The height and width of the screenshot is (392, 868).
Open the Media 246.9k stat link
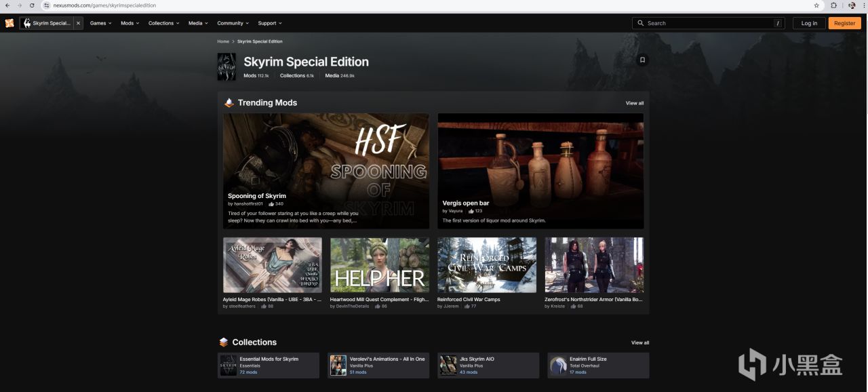pyautogui.click(x=340, y=75)
